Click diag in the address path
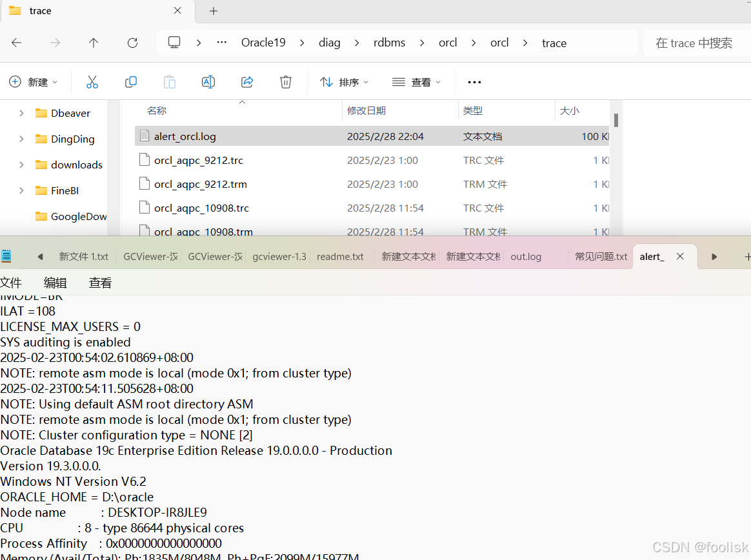The width and height of the screenshot is (751, 560). [330, 43]
